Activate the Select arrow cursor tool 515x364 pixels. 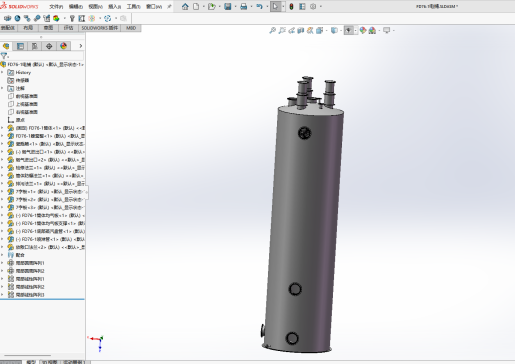pyautogui.click(x=275, y=6)
